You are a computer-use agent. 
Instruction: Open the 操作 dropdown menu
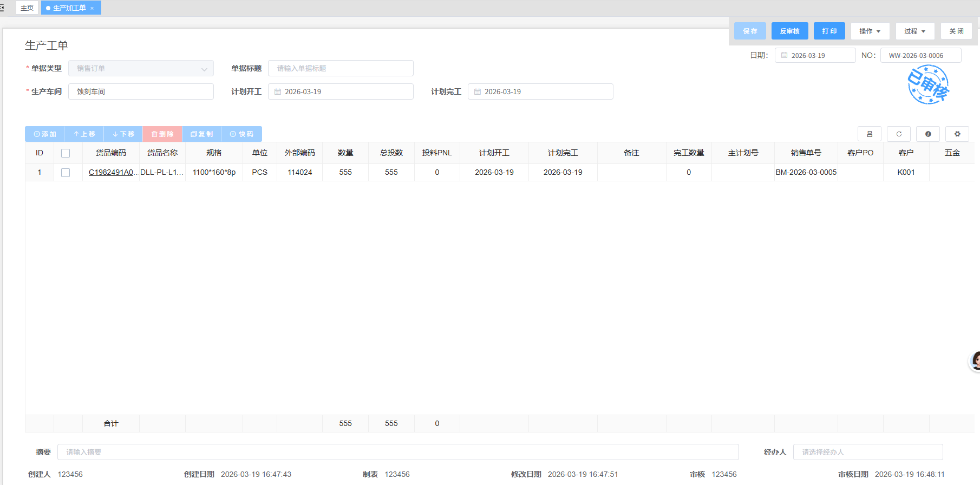pyautogui.click(x=870, y=31)
